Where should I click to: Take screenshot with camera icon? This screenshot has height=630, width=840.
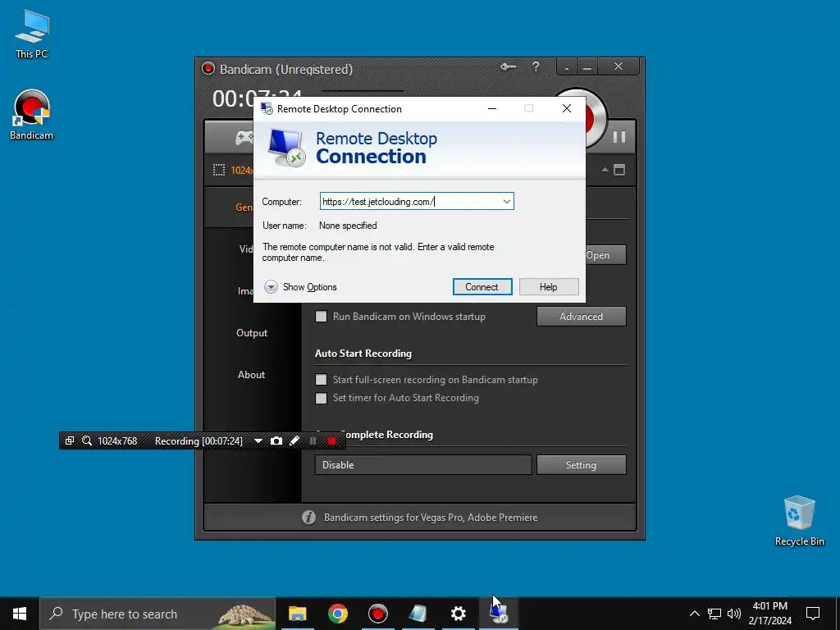point(276,441)
